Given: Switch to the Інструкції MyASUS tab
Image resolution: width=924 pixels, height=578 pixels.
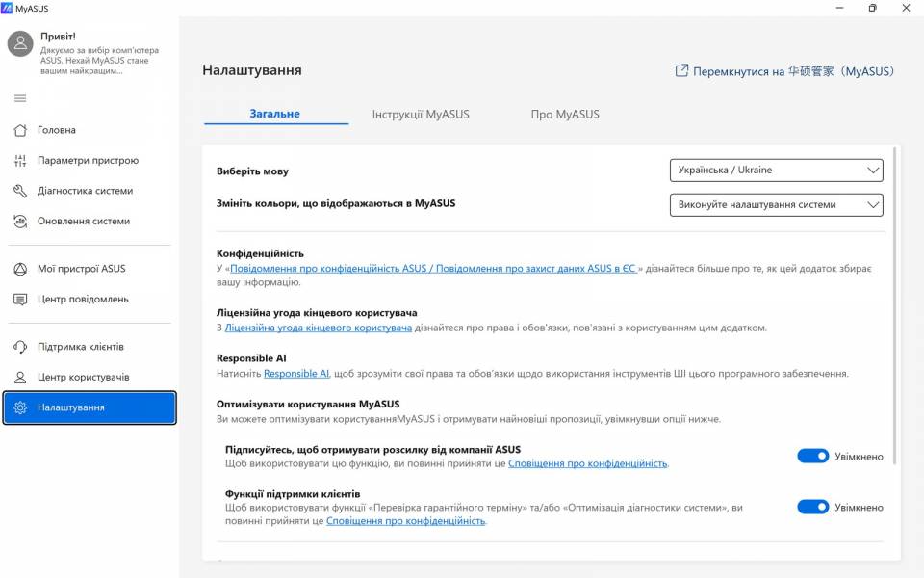Looking at the screenshot, I should (x=421, y=115).
